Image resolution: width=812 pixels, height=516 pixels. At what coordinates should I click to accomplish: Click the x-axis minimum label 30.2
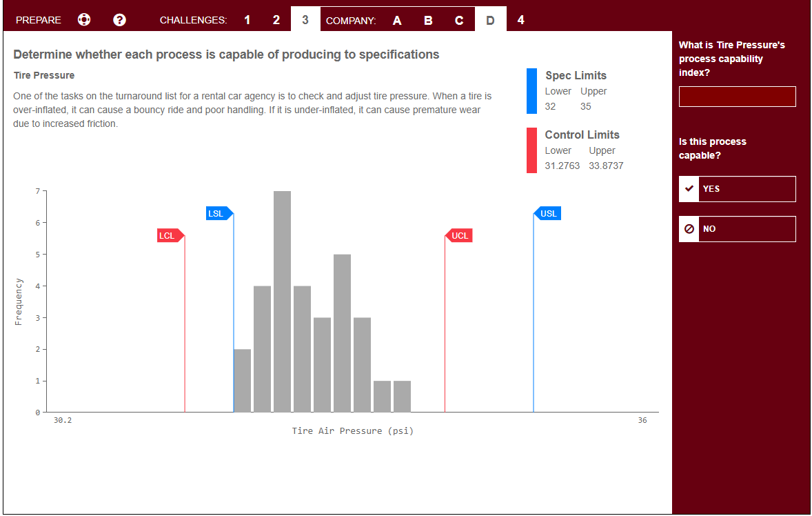point(63,420)
